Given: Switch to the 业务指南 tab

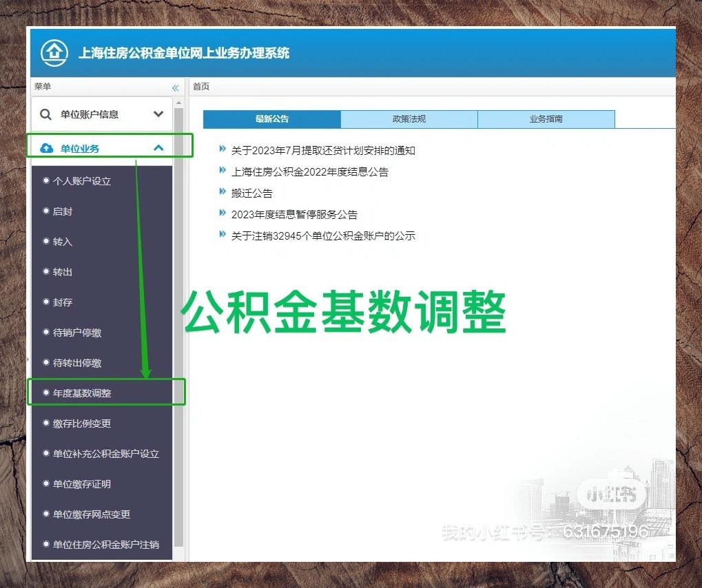Looking at the screenshot, I should pos(546,119).
